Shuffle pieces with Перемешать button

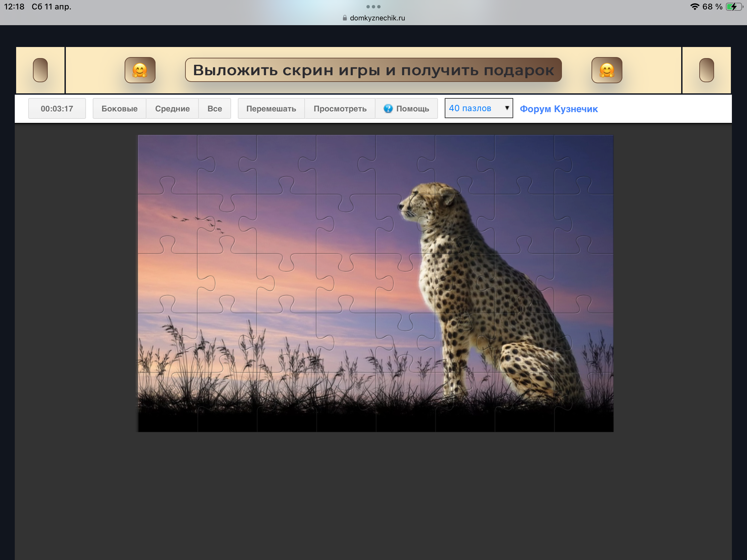click(271, 109)
